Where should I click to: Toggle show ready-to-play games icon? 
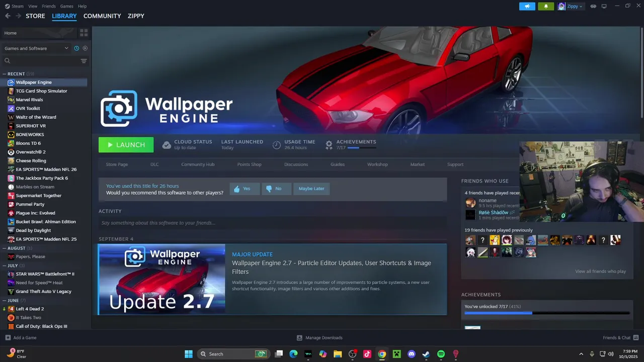pos(85,48)
